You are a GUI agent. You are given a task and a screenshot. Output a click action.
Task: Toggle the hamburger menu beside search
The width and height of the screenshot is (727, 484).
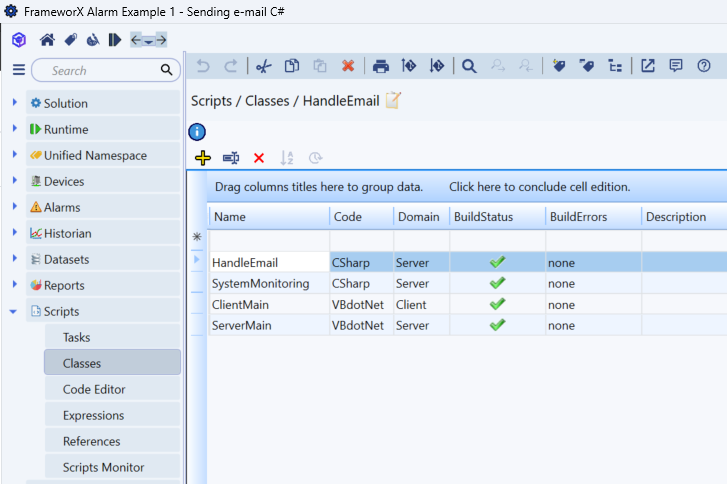[18, 71]
